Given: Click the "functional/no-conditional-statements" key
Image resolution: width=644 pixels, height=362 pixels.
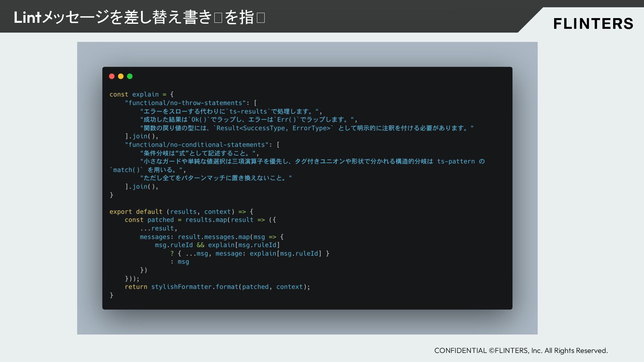Looking at the screenshot, I should pyautogui.click(x=197, y=145).
